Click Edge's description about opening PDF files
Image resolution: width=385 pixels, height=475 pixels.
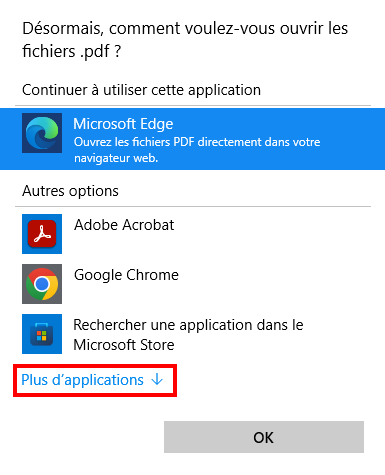coord(197,150)
